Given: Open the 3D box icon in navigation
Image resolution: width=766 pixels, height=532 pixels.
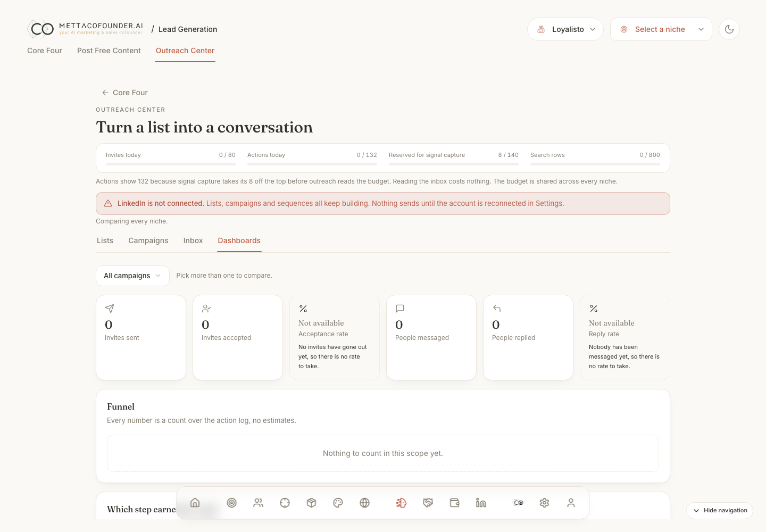Looking at the screenshot, I should pyautogui.click(x=312, y=503).
